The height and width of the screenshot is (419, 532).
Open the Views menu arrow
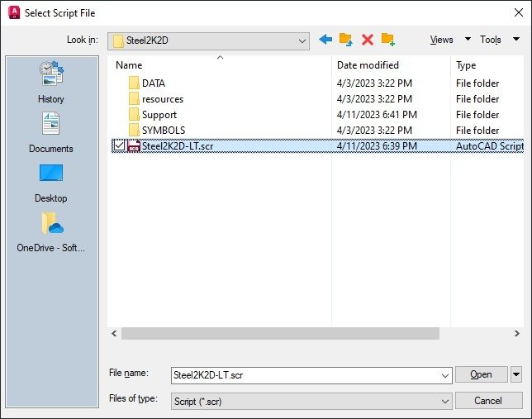pos(468,39)
